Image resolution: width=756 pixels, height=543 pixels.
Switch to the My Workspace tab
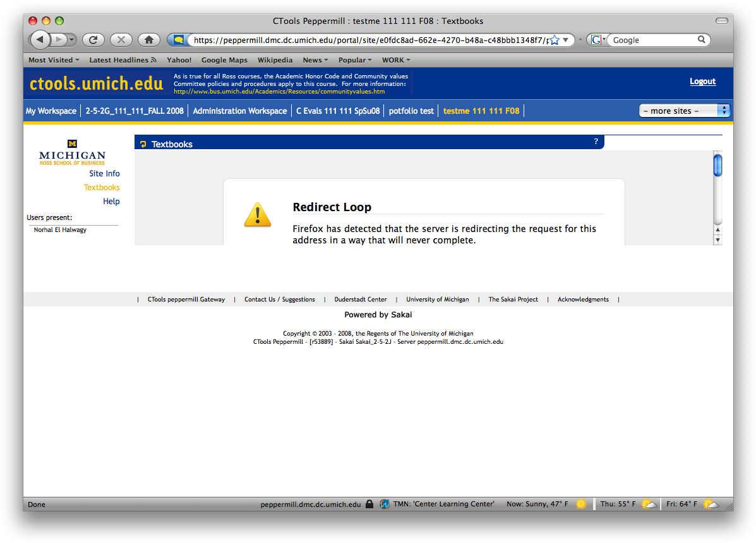(51, 111)
